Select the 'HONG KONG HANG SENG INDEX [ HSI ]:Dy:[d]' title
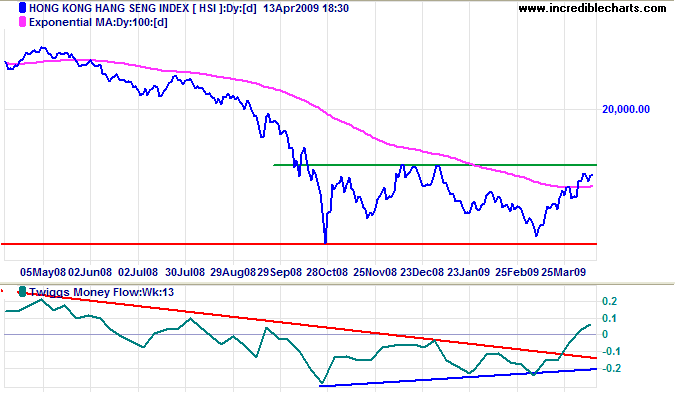This screenshot has width=675, height=395. pos(142,8)
